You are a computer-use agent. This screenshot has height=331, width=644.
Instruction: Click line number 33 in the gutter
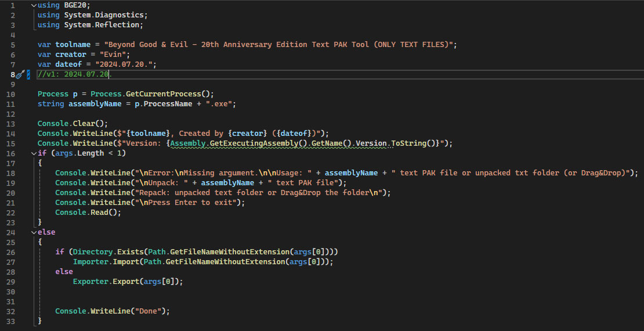(11, 321)
